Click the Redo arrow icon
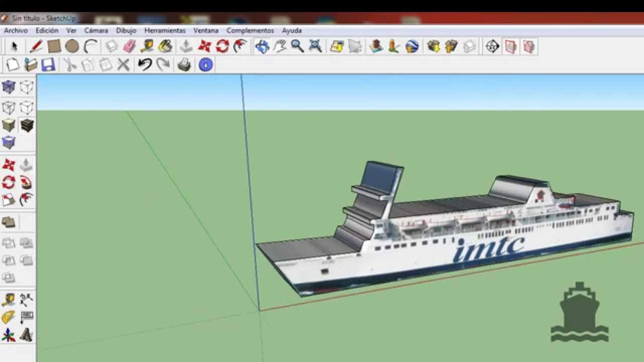This screenshot has height=362, width=644. click(x=163, y=64)
